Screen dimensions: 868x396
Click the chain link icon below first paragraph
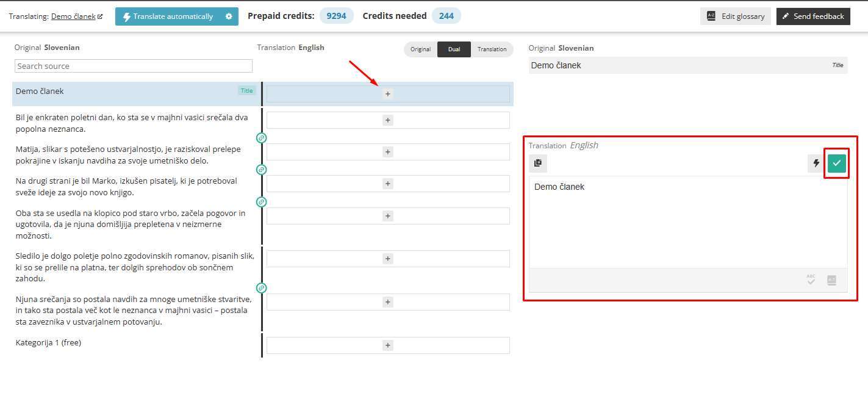point(261,138)
